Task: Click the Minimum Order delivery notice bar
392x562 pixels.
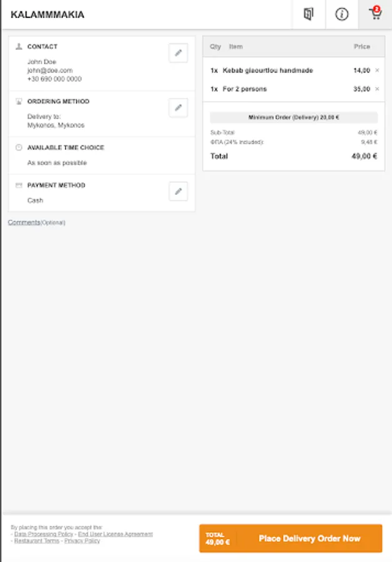Action: 293,117
